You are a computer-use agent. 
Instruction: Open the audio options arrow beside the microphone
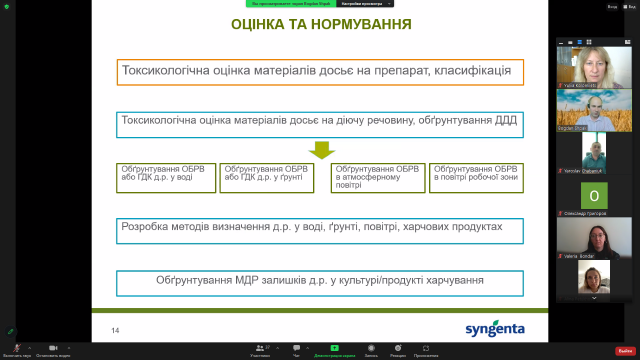pos(29,348)
